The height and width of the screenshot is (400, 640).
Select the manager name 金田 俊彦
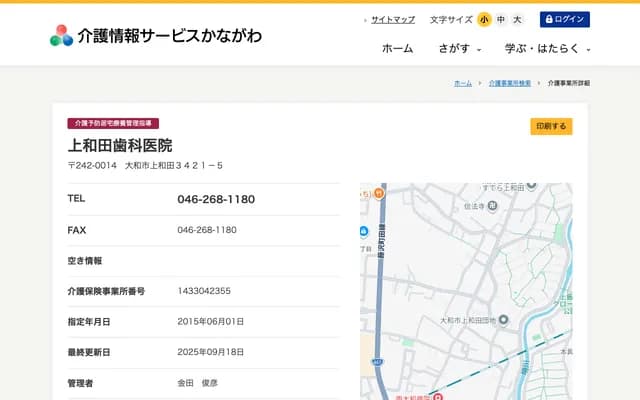[x=198, y=383]
